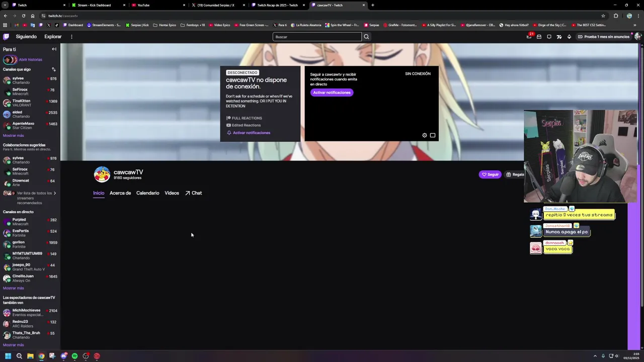Expand 'Mostrar más' under Canales en directo
The height and width of the screenshot is (362, 644).
click(13, 288)
